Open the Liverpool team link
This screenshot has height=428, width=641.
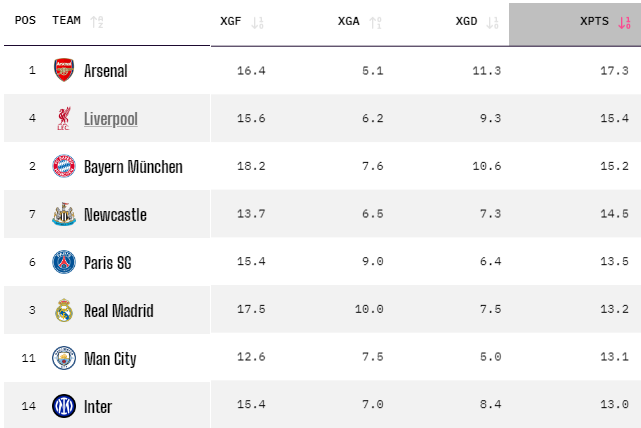(111, 119)
